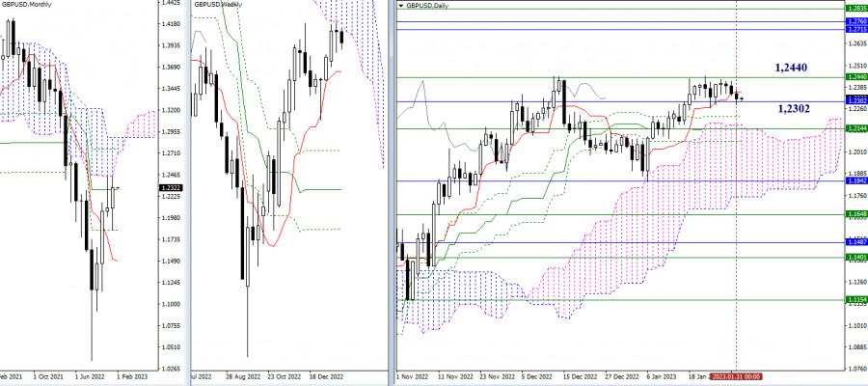Viewport: 868px width, 386px height.
Task: Click the 1 Feb 2023 date on monthly axis
Action: 134,375
